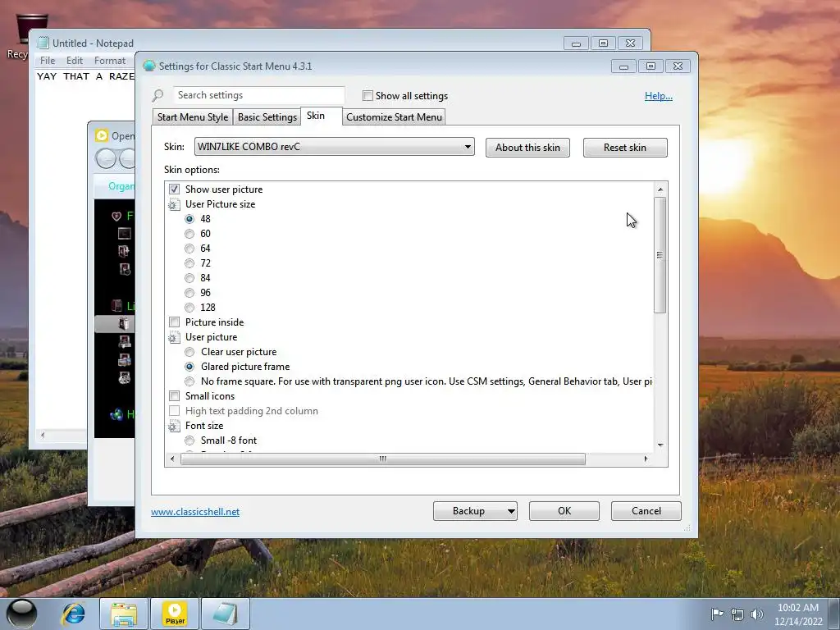
Task: Click Notepad title bar icon
Action: [43, 43]
